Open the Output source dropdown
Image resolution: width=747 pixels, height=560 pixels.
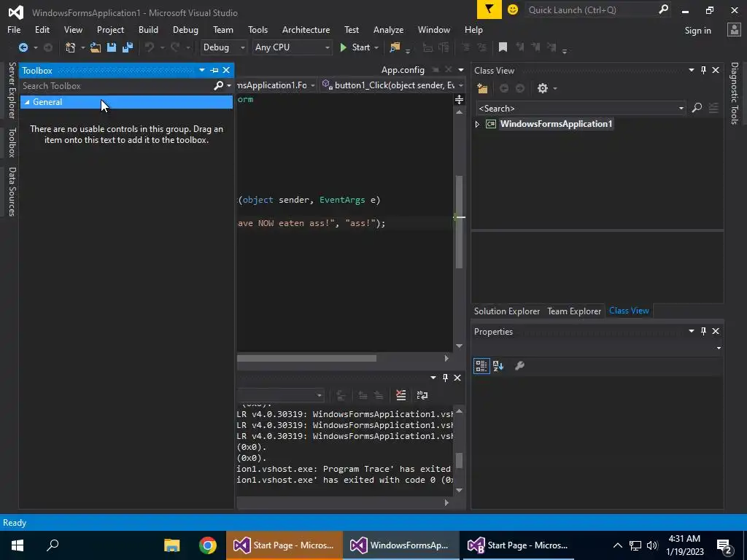(x=320, y=396)
